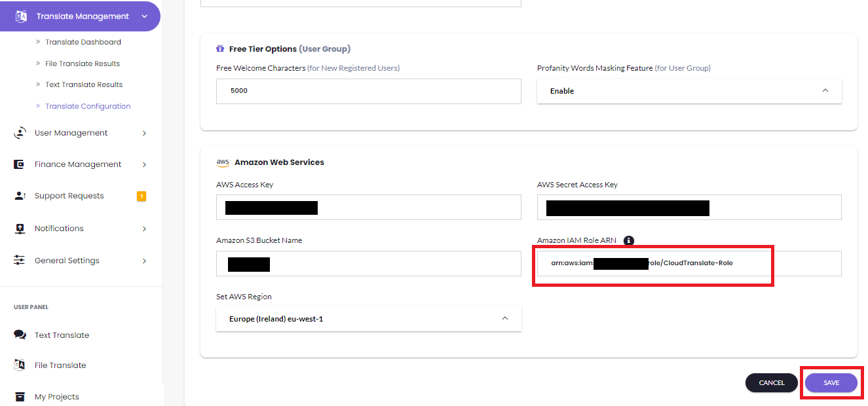Screen dimensions: 868x406
Task: Click the General Settings sliders icon
Action: pos(20,261)
